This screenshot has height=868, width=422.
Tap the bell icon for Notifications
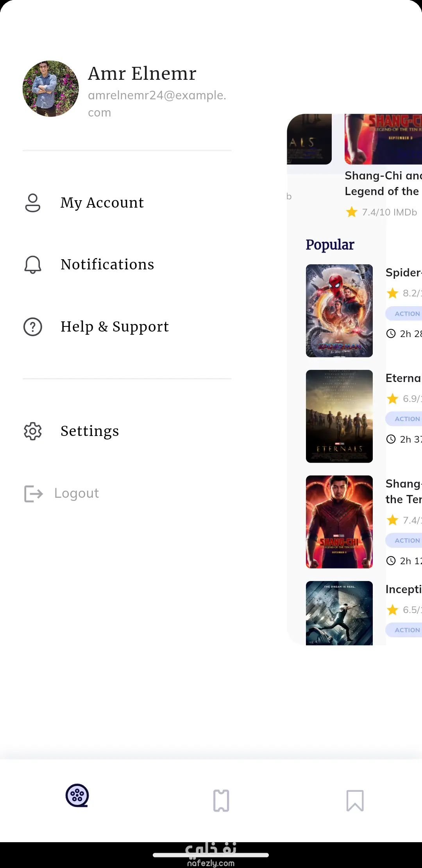pos(33,265)
